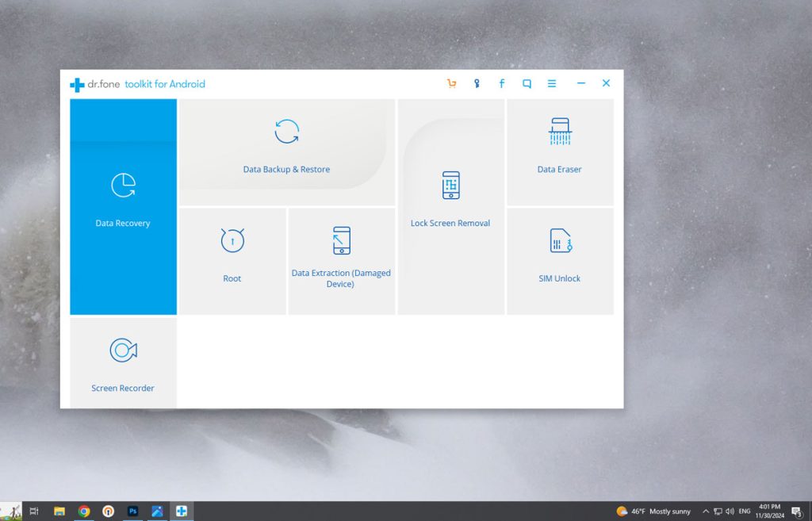The width and height of the screenshot is (812, 521).
Task: Click the key registration icon
Action: click(477, 83)
